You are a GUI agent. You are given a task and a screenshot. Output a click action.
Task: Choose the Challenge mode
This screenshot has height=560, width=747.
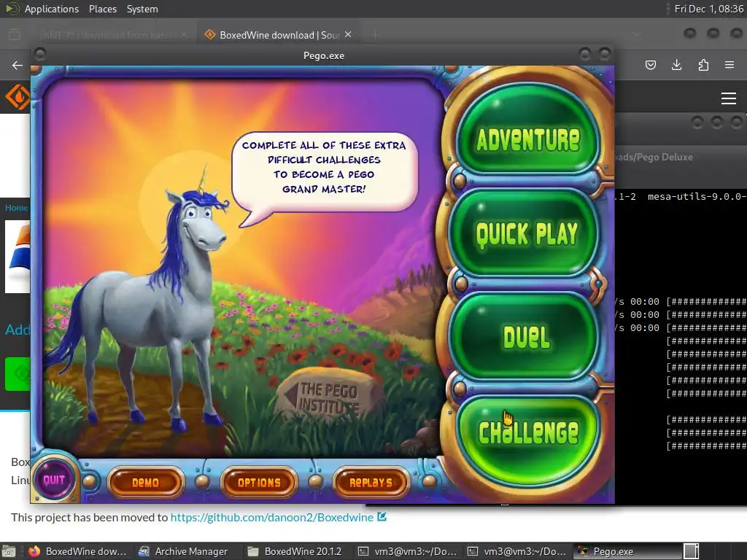tap(527, 440)
